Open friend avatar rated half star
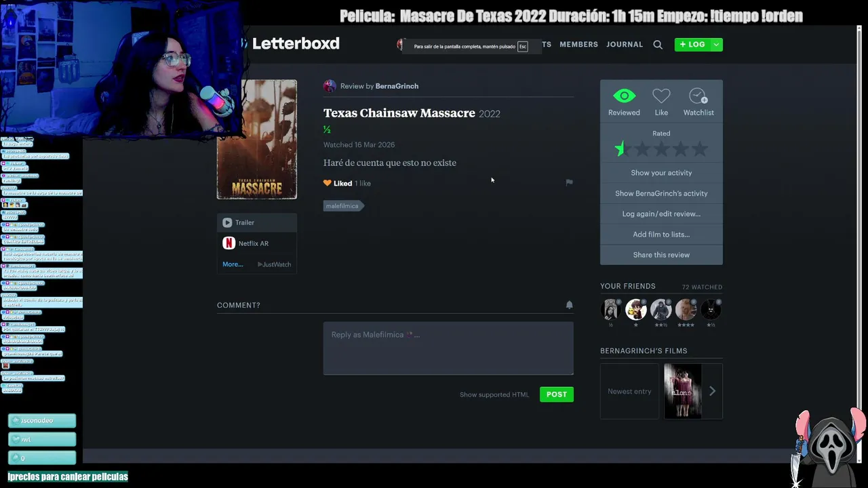 click(x=611, y=310)
